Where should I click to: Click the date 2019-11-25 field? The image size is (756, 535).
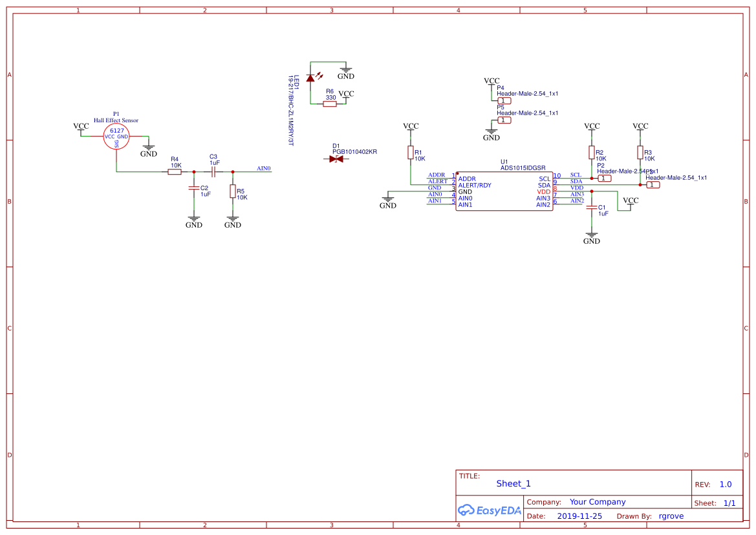[x=579, y=516]
